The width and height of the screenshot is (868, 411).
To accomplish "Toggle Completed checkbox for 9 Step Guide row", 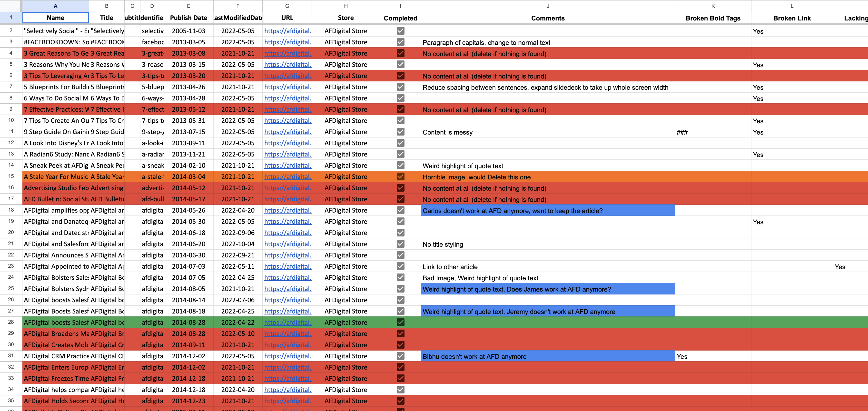I will [400, 132].
